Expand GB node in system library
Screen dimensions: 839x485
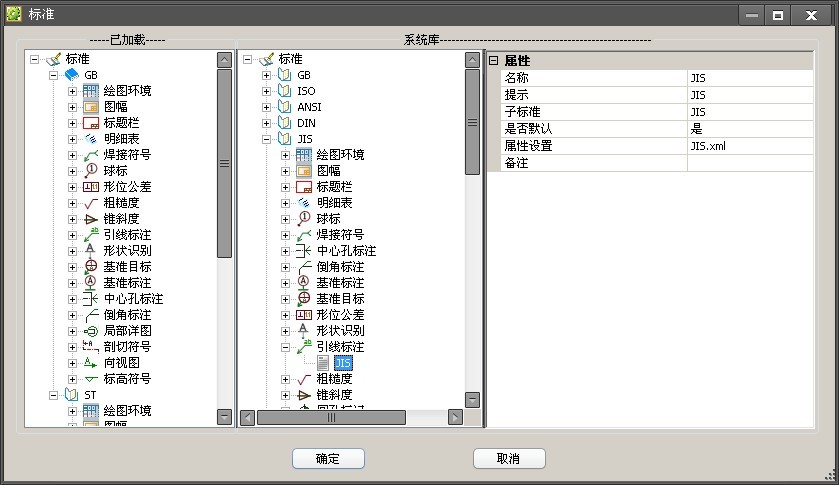pos(266,75)
